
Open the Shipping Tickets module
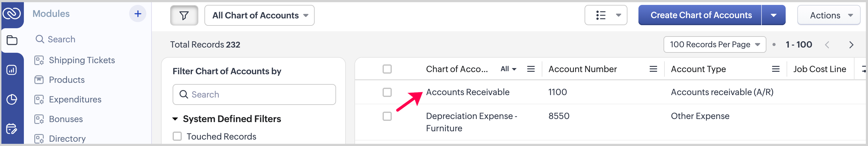(x=81, y=60)
